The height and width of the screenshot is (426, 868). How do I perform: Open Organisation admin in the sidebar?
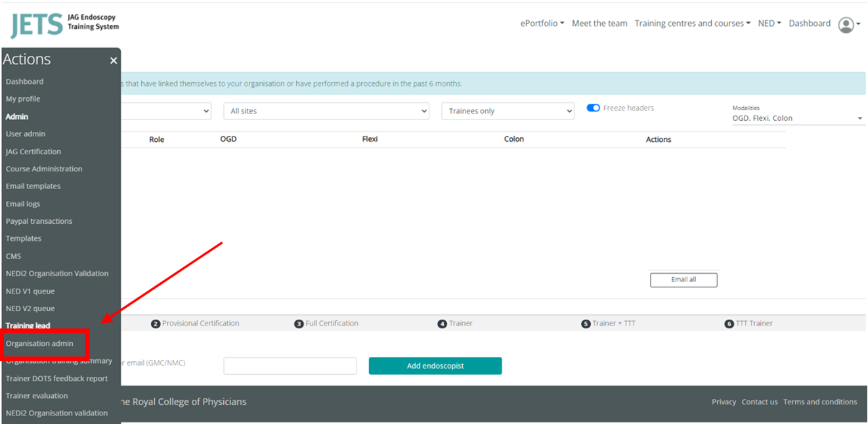40,343
